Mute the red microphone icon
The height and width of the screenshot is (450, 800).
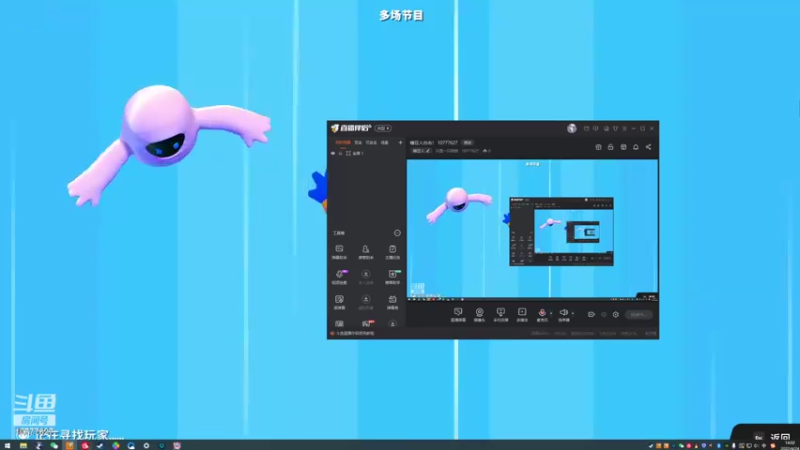click(542, 314)
